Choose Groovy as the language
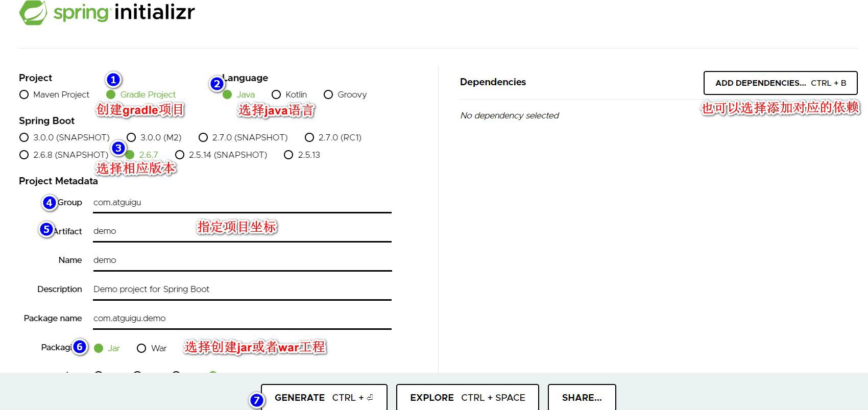This screenshot has height=410, width=868. (x=345, y=94)
